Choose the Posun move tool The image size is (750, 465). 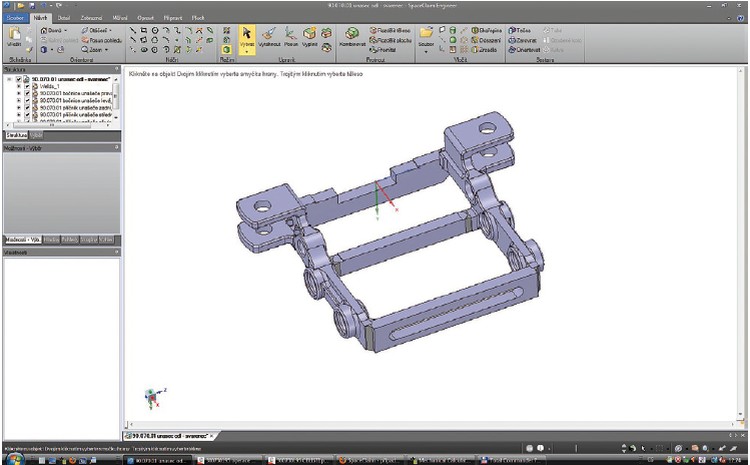click(x=290, y=40)
